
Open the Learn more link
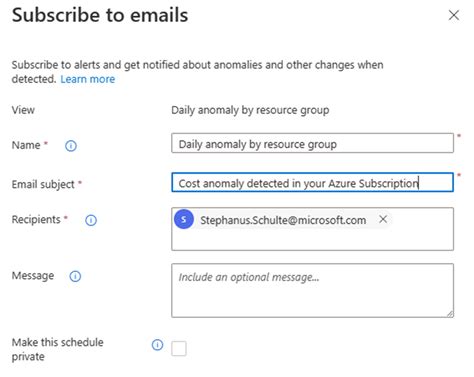88,79
